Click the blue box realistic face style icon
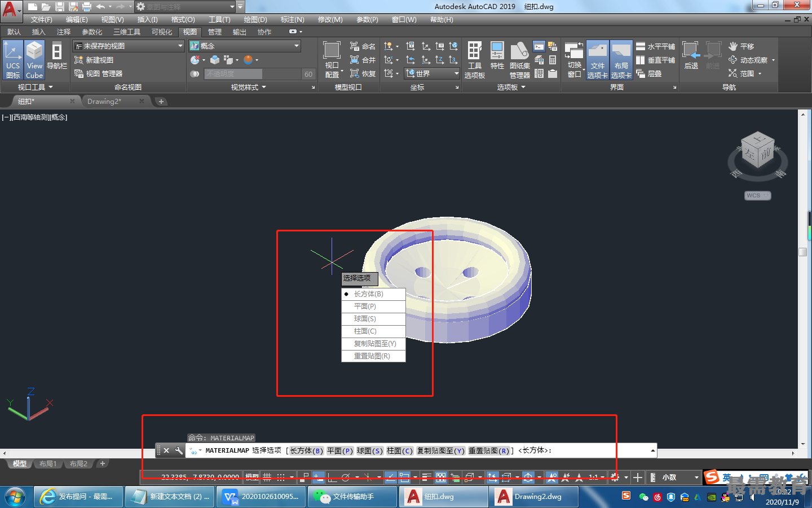The width and height of the screenshot is (812, 508). (215, 60)
